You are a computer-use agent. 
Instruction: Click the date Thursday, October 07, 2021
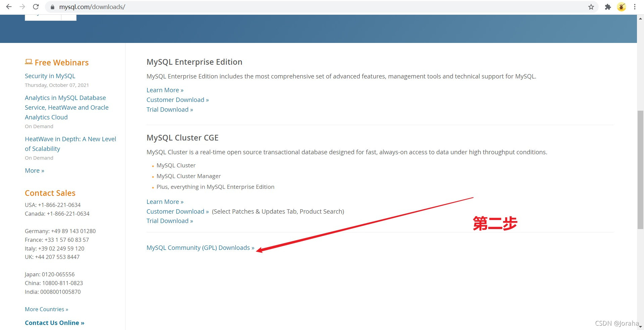coord(57,85)
